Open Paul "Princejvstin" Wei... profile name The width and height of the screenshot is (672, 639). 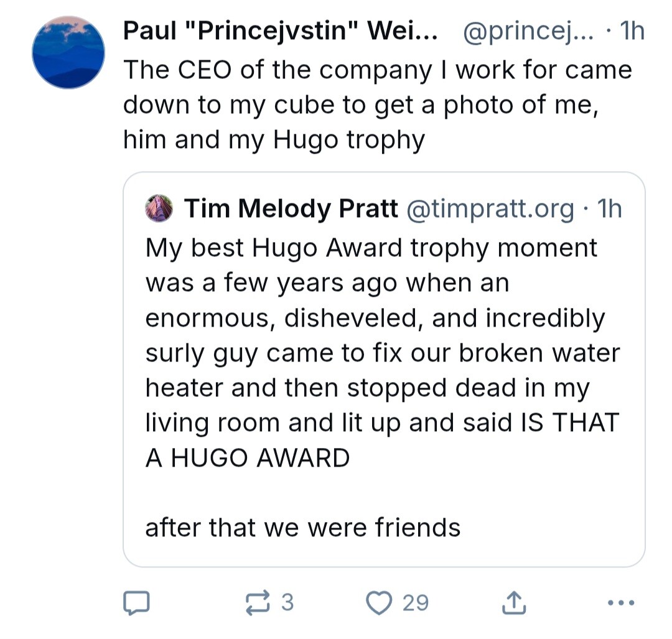[280, 31]
